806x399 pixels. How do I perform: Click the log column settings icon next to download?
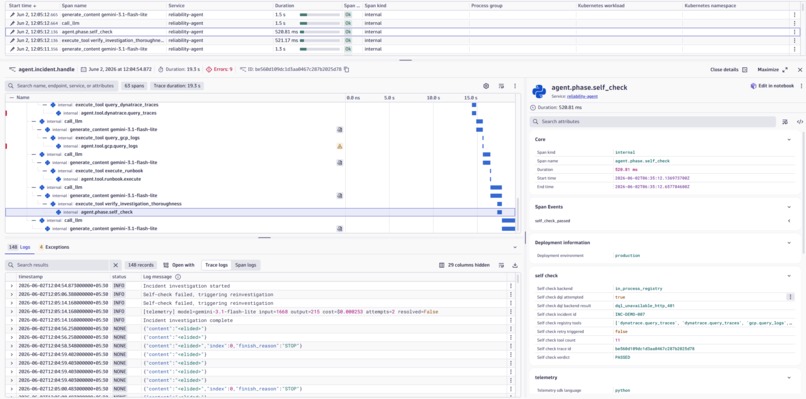pos(501,265)
